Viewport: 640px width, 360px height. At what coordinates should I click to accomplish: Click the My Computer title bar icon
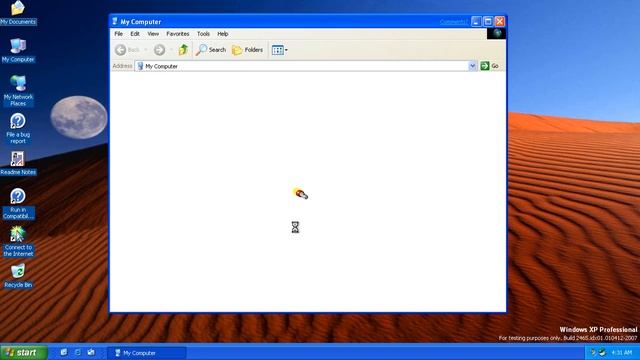point(115,21)
